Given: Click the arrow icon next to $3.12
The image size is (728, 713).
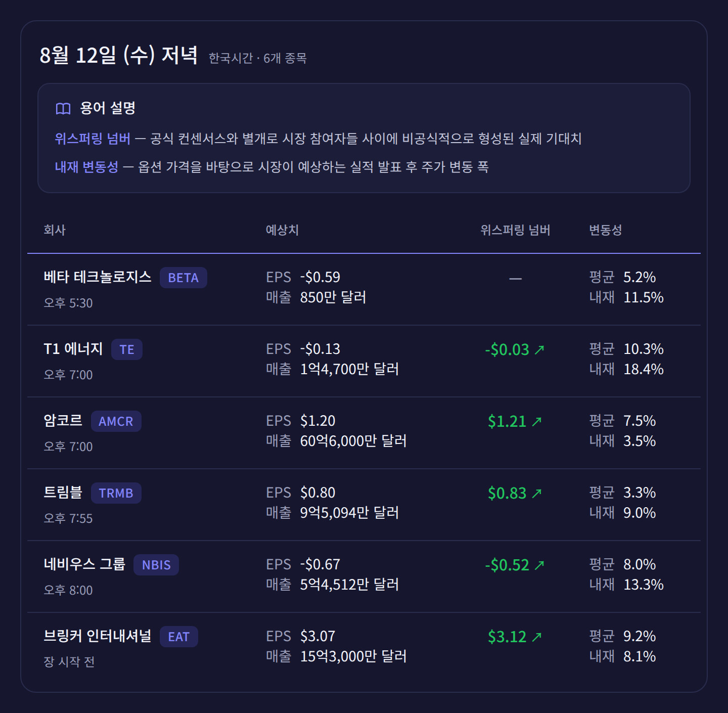Looking at the screenshot, I should [x=536, y=637].
